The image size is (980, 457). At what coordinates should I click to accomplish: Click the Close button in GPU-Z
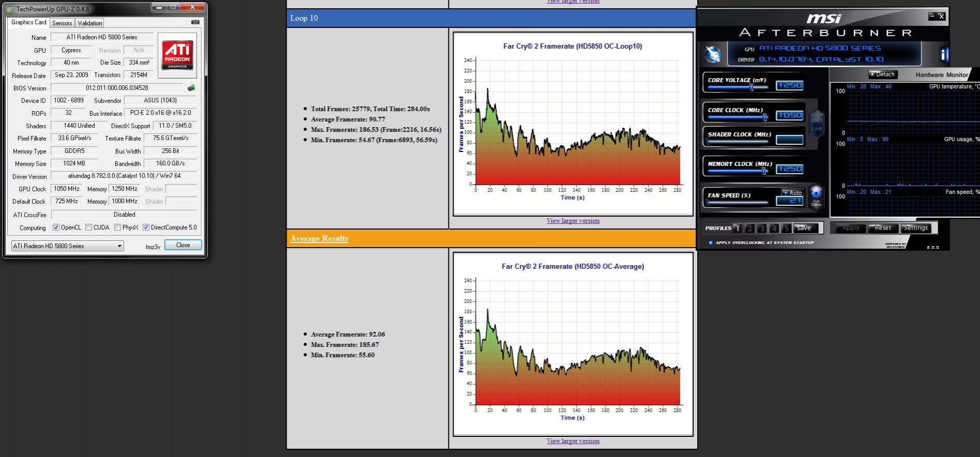[x=183, y=245]
